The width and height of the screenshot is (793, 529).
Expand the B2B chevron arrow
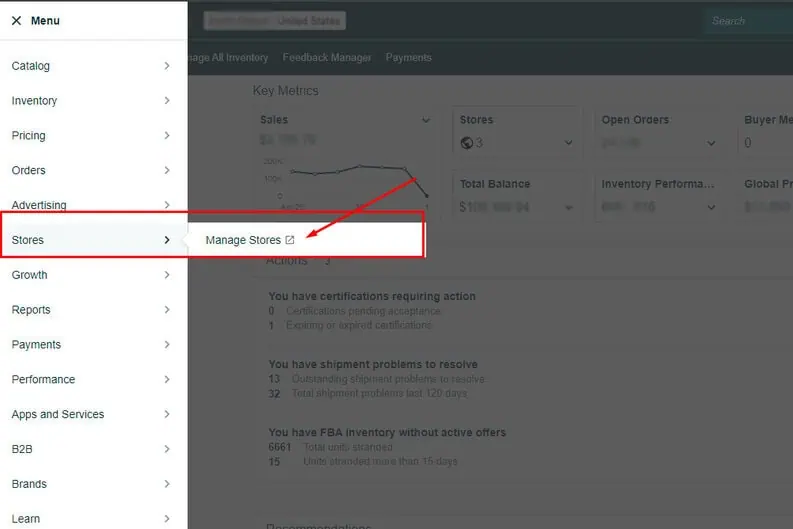point(167,449)
